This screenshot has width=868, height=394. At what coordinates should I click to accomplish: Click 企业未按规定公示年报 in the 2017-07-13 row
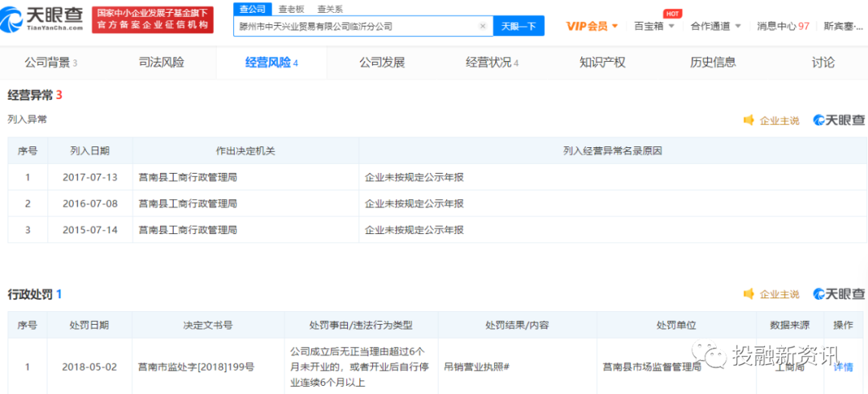pos(414,178)
